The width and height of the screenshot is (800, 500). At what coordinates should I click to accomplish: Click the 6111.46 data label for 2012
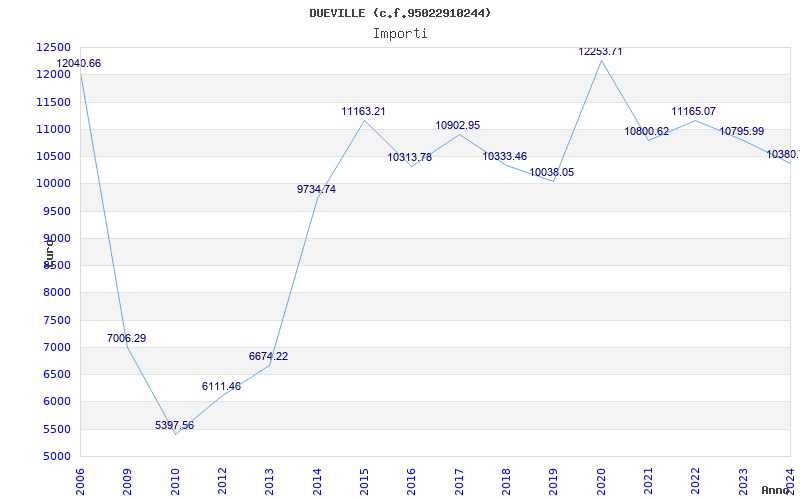coord(221,387)
